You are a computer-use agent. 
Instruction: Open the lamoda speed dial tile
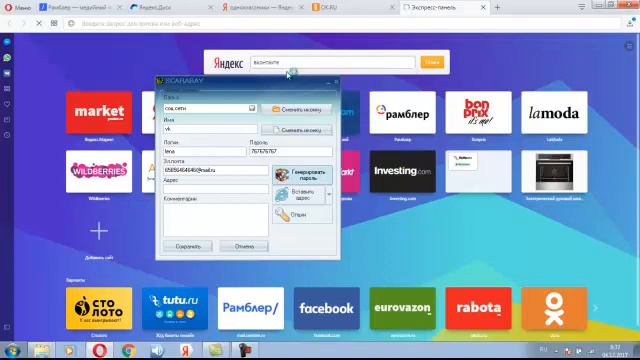pyautogui.click(x=554, y=113)
